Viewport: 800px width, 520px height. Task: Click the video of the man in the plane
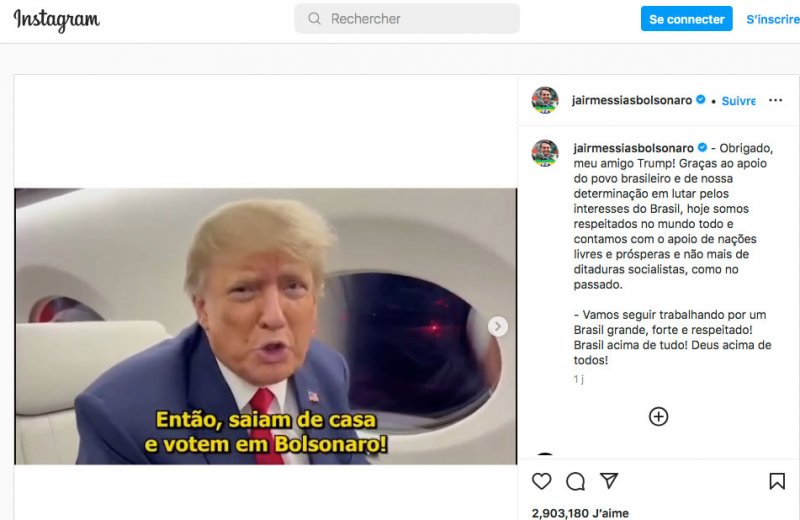[x=265, y=326]
